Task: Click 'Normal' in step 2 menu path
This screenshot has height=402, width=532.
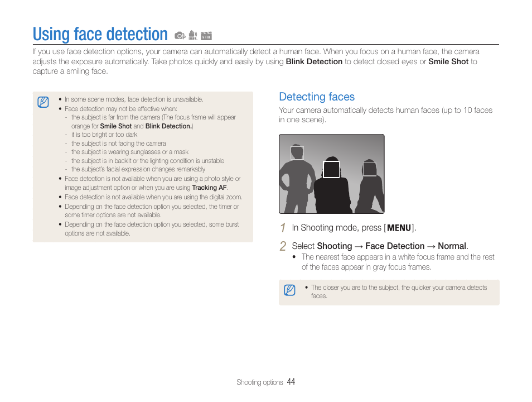Action: click(452, 246)
